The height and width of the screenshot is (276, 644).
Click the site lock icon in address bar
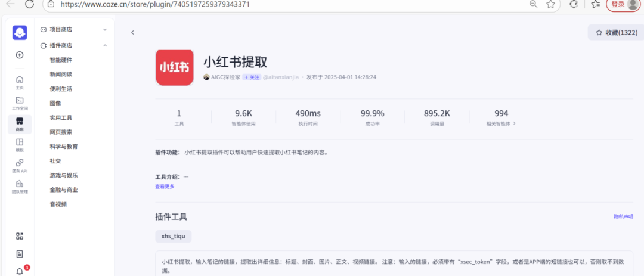pyautogui.click(x=51, y=4)
